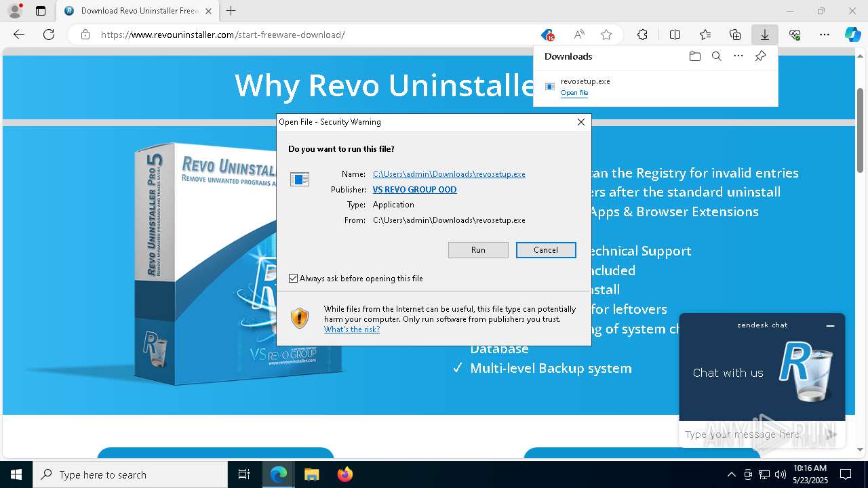Toggle Split screen view
868x488 pixels.
pos(675,35)
